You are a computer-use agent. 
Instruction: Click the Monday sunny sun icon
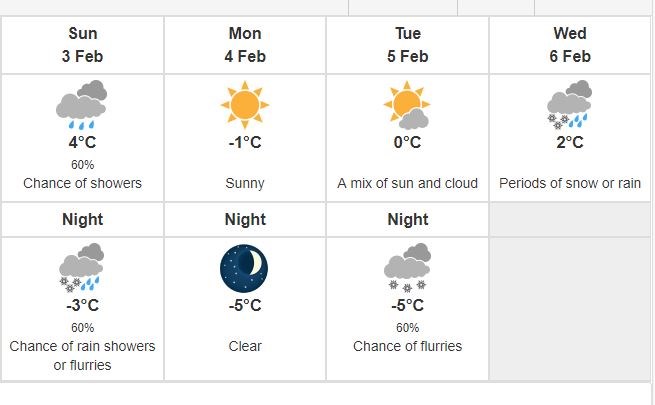[245, 104]
